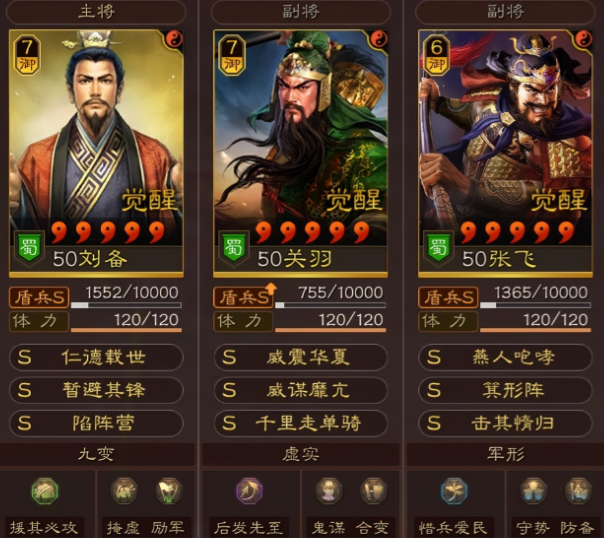The height and width of the screenshot is (538, 604).
Task: Select the 九变 tab under 刘备
Action: click(96, 454)
